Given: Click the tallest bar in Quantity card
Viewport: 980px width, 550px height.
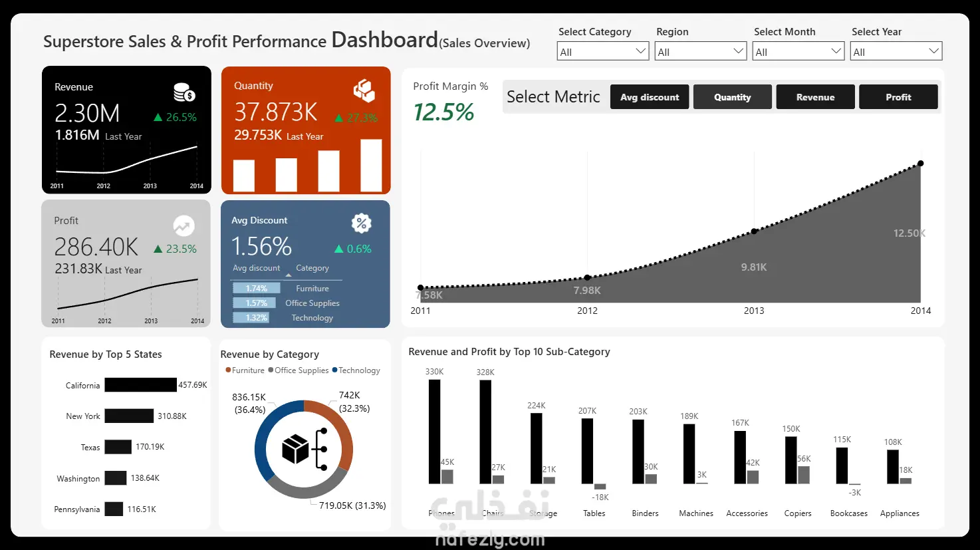Looking at the screenshot, I should [x=371, y=166].
